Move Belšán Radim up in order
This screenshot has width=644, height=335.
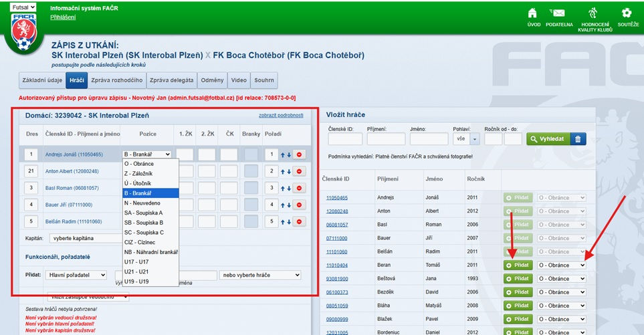(283, 222)
